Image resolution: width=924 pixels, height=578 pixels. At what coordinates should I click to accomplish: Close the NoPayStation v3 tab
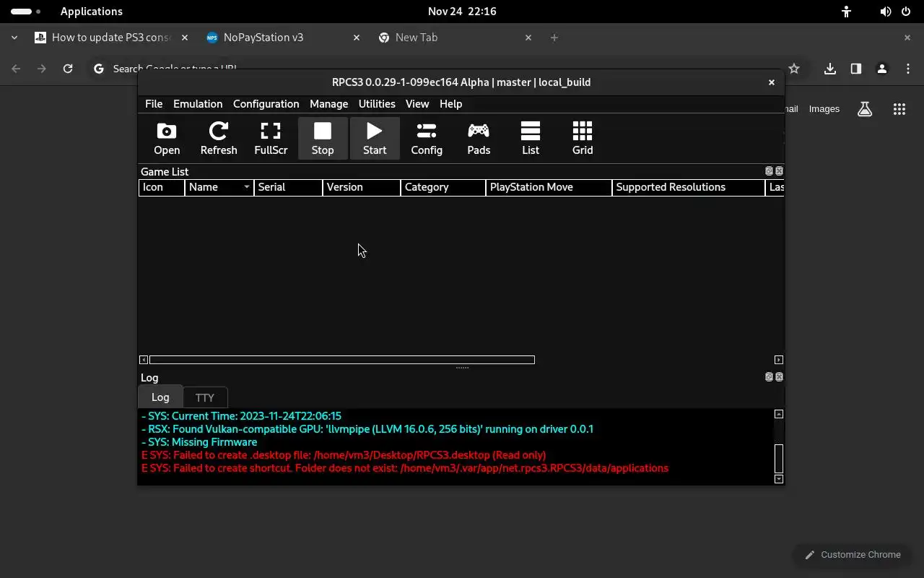[x=357, y=38]
